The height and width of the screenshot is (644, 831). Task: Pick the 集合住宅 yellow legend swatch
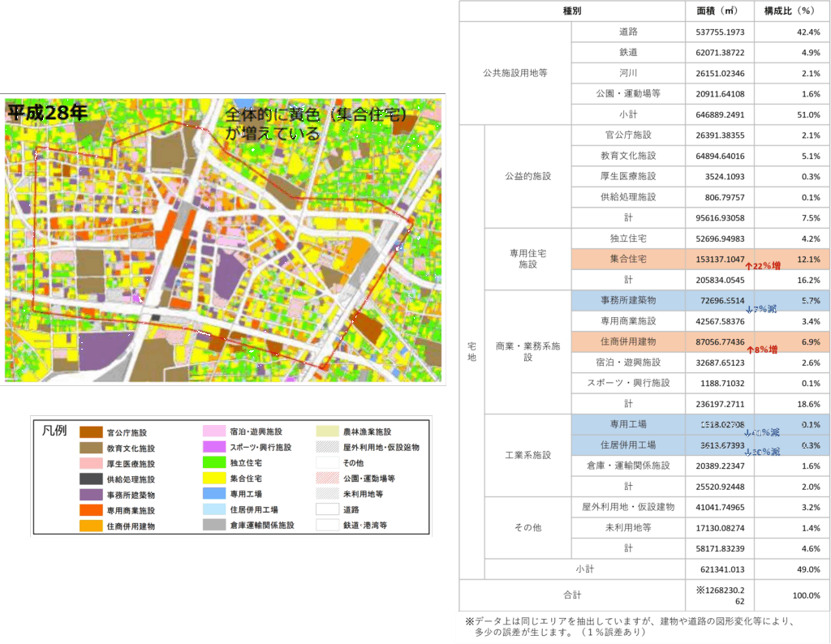tap(214, 479)
